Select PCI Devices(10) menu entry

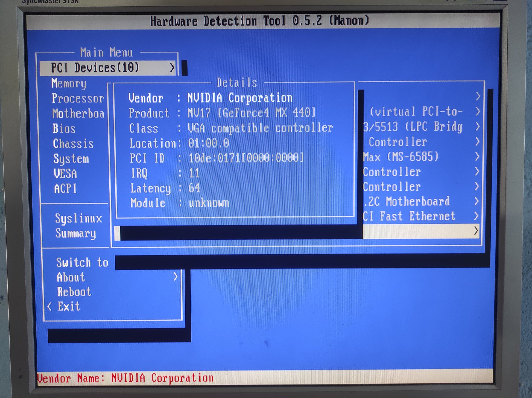tap(95, 68)
